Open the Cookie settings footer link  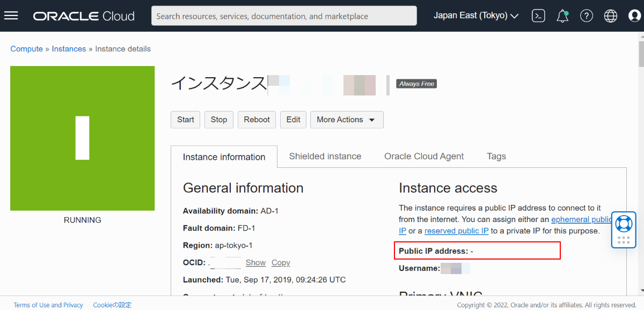(x=112, y=305)
